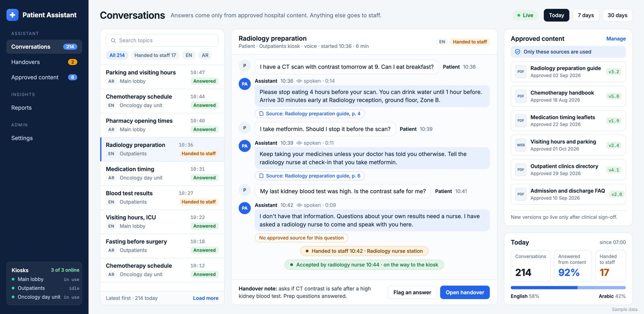Open Conversations in the sidebar
This screenshot has height=314, width=644.
pos(44,47)
